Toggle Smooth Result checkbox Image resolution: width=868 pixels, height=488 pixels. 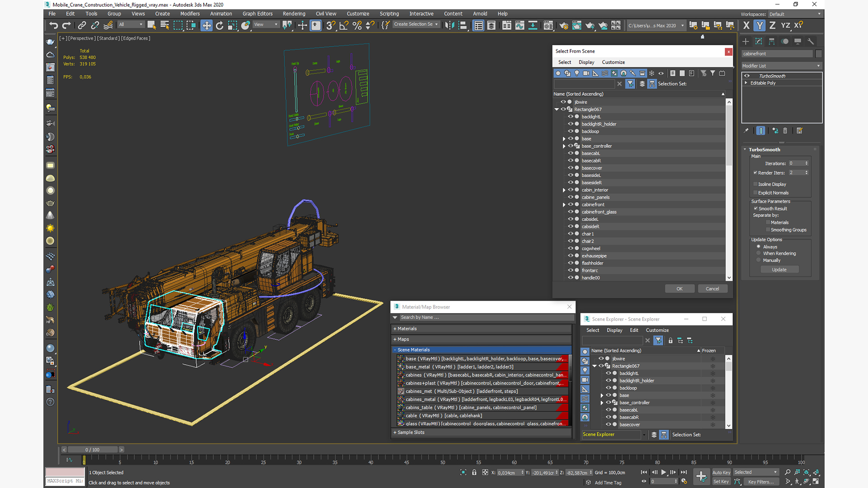755,208
